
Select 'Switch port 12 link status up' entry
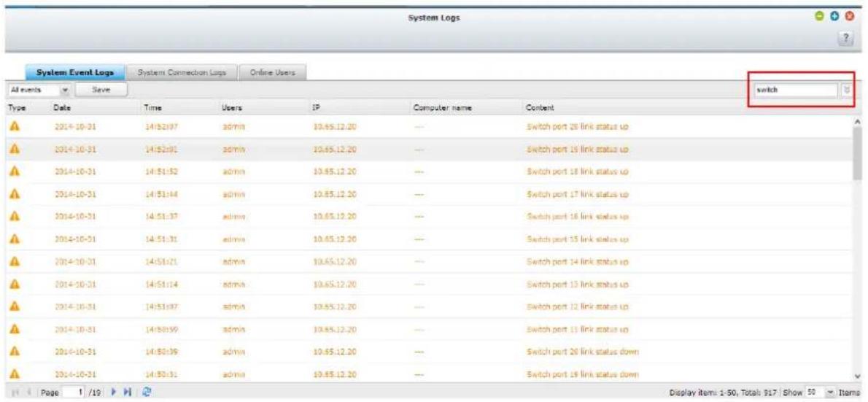[x=578, y=307]
